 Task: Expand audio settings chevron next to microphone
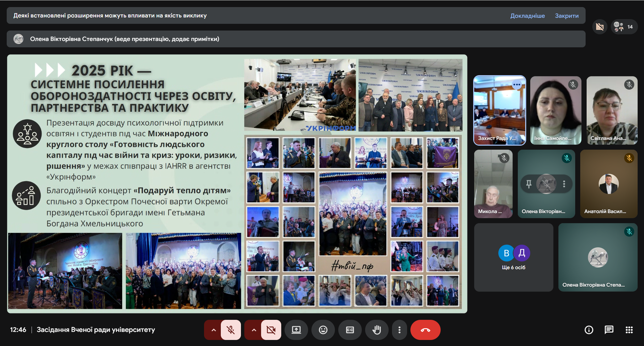213,330
